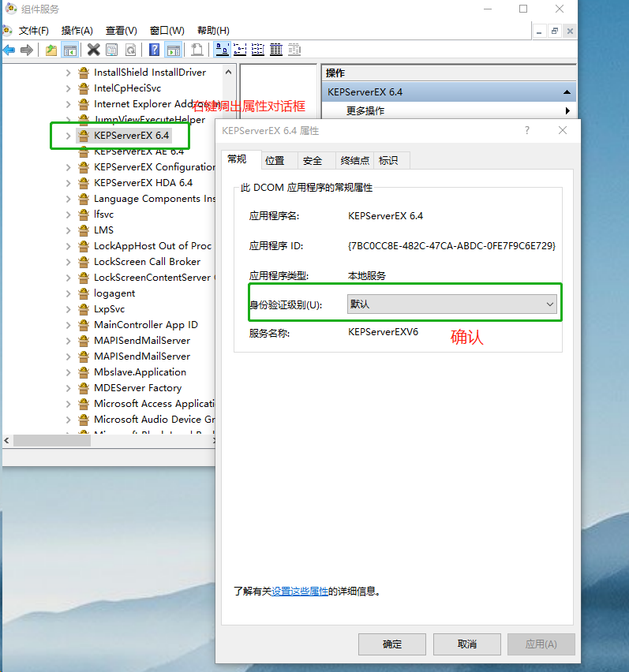
Task: Select the Detail view toolbar icon
Action: [x=276, y=50]
